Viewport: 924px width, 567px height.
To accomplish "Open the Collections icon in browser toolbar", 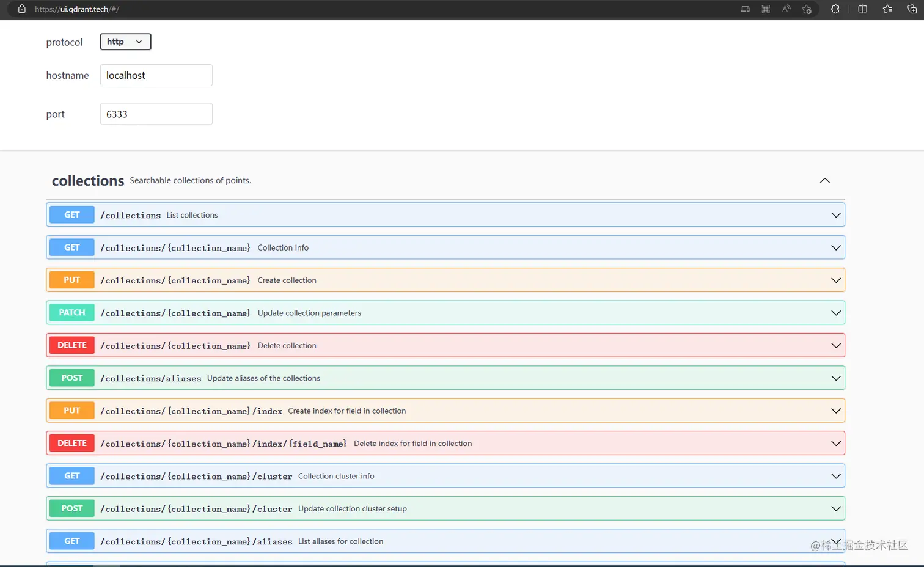I will (912, 9).
